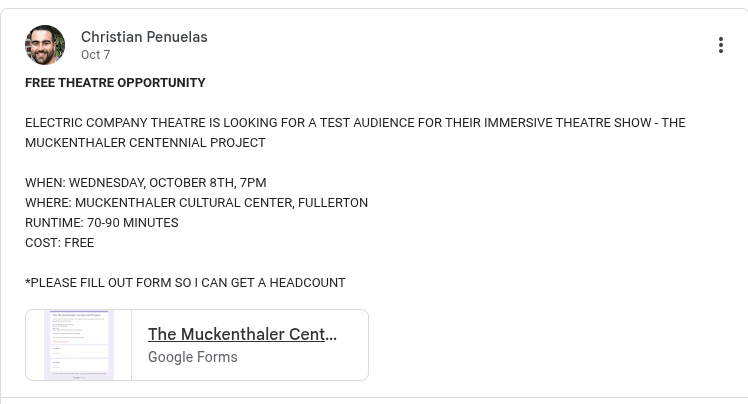This screenshot has width=748, height=404.
Task: Click the "WHEN: WEDNESDAY, OCTOBER 8TH" line
Action: [x=145, y=183]
